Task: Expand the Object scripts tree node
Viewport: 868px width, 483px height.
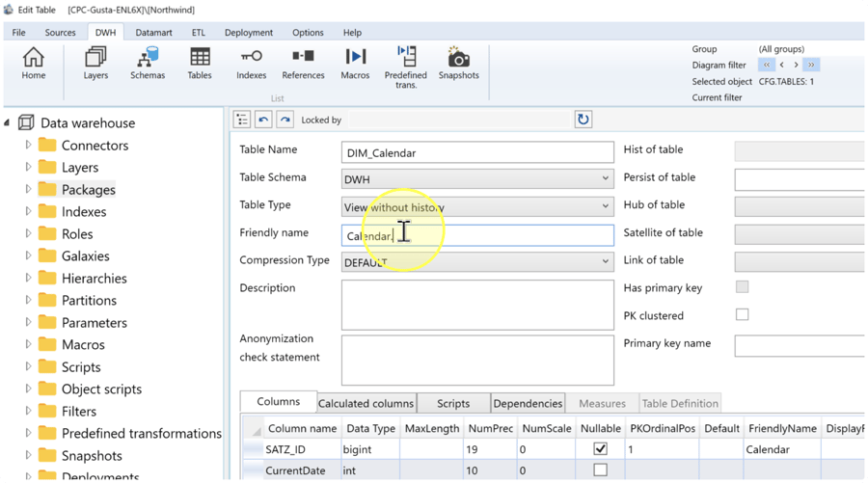Action: (x=28, y=389)
